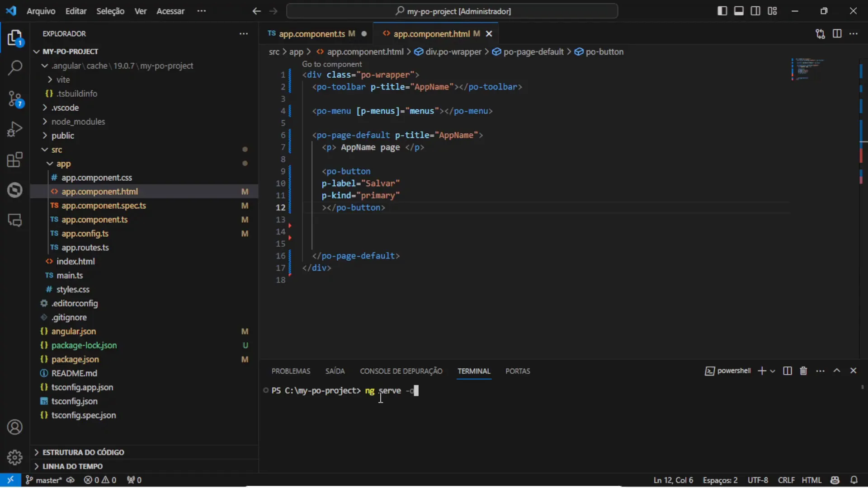
Task: Click the Manage gear icon
Action: tap(15, 457)
